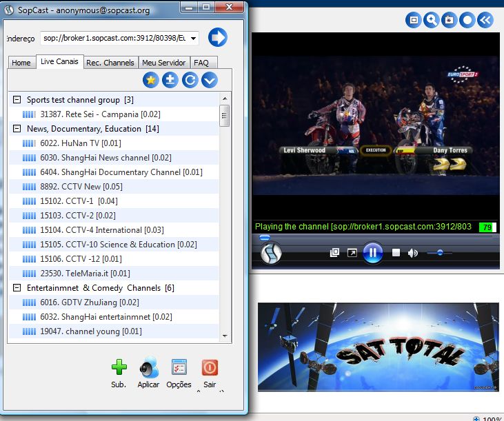Select channel 15106. CCTV -12
This screenshot has width=504, height=421.
point(114,259)
